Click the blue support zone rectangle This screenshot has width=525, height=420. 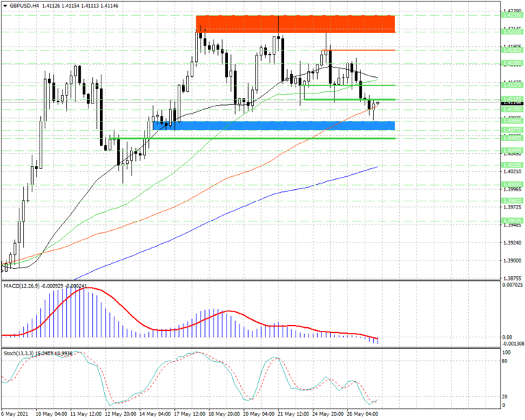click(x=273, y=126)
